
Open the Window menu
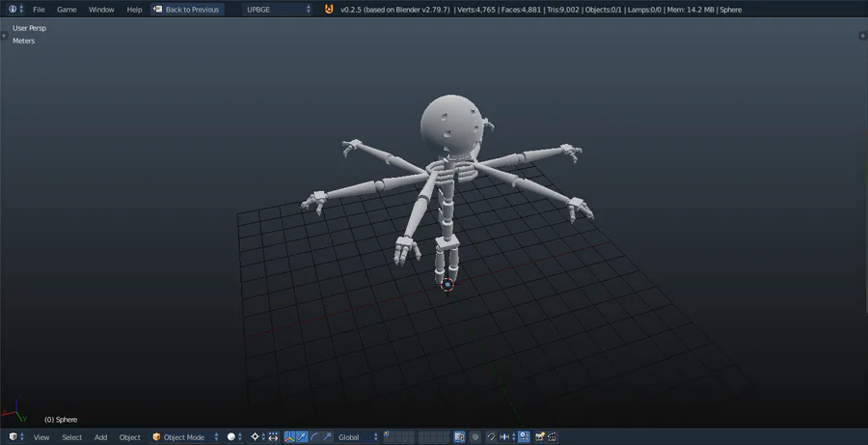101,10
